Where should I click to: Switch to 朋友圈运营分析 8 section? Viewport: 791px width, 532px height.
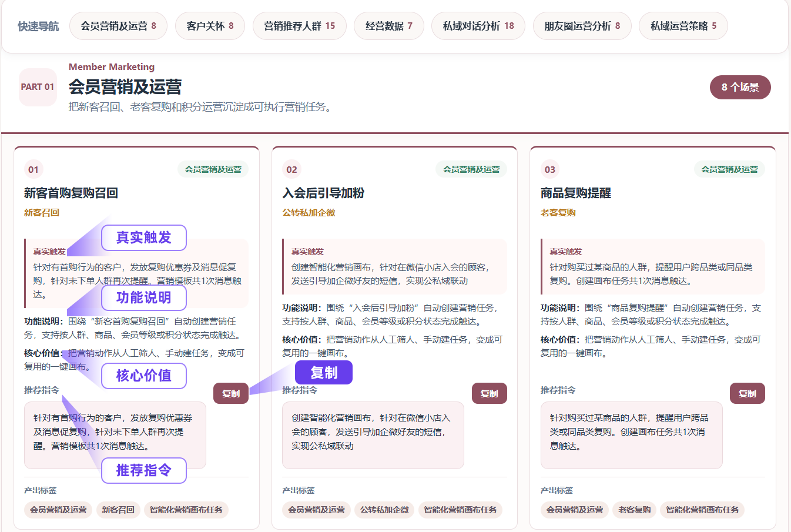point(582,26)
